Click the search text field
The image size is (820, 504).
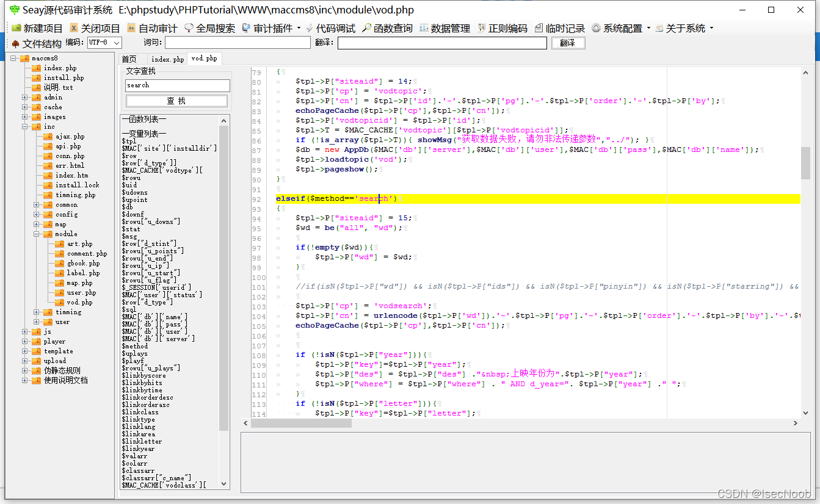pos(178,85)
